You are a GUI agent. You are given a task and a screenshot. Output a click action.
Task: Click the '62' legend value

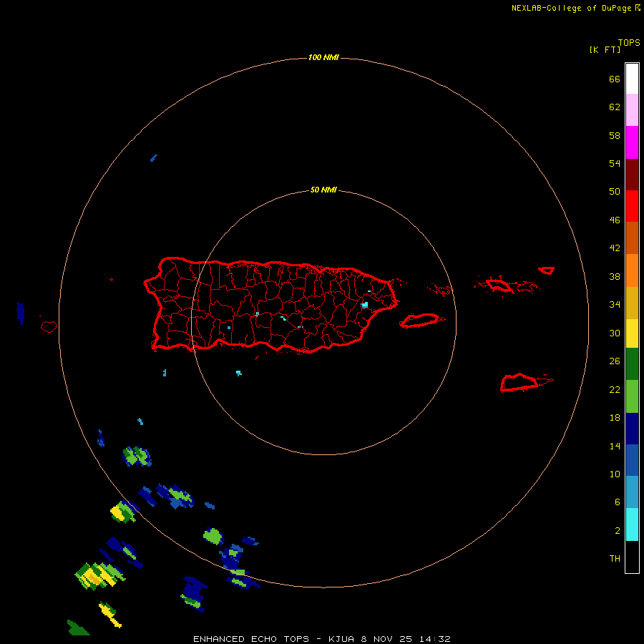[615, 107]
